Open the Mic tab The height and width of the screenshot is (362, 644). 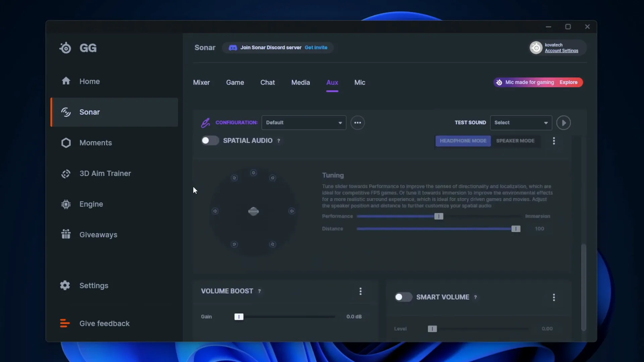point(360,82)
